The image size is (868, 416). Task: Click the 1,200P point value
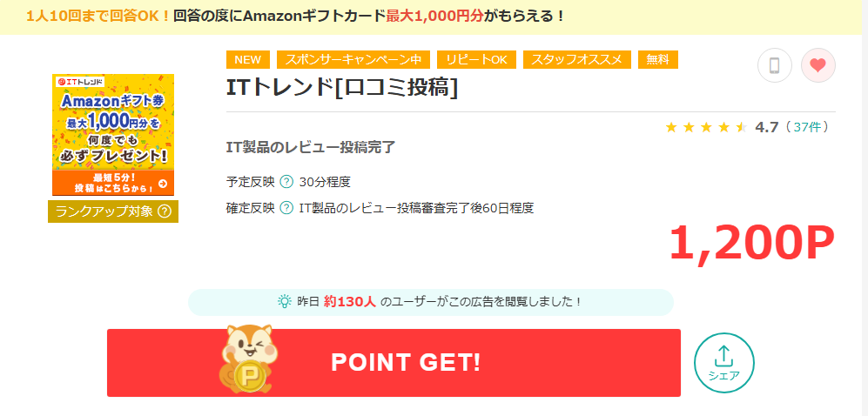pos(751,244)
